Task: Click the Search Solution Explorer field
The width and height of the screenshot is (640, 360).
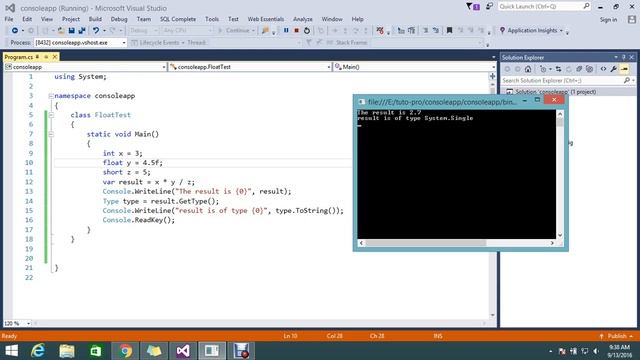Action: coord(568,81)
